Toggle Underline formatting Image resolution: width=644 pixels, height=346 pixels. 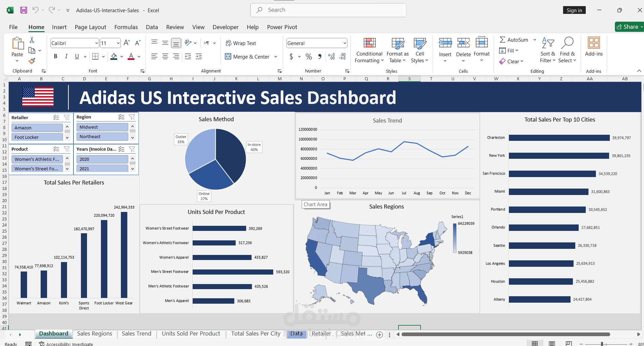(77, 57)
